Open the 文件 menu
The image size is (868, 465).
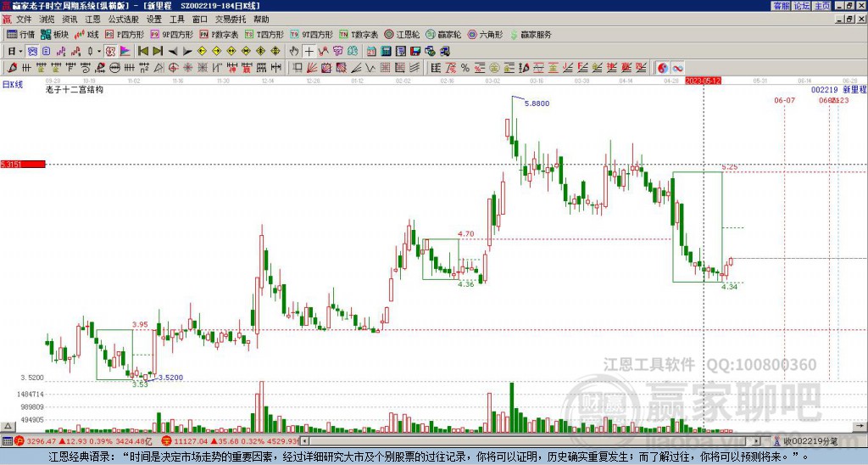pyautogui.click(x=24, y=20)
